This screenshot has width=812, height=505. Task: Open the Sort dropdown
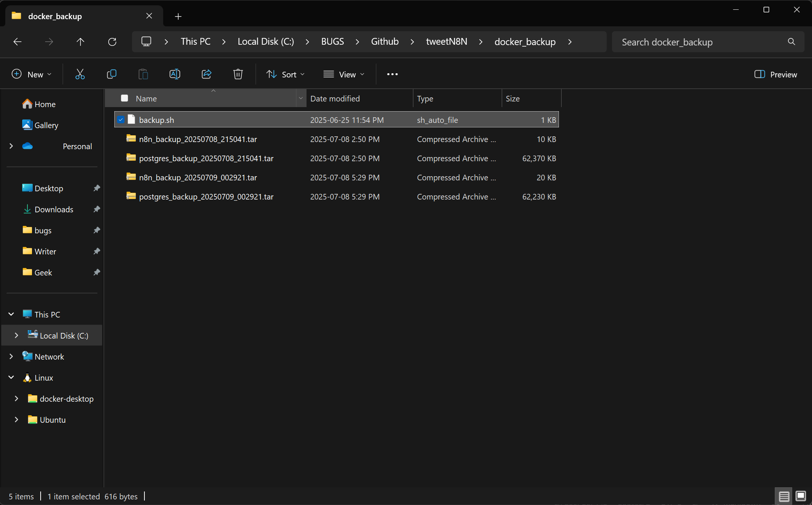(x=285, y=74)
